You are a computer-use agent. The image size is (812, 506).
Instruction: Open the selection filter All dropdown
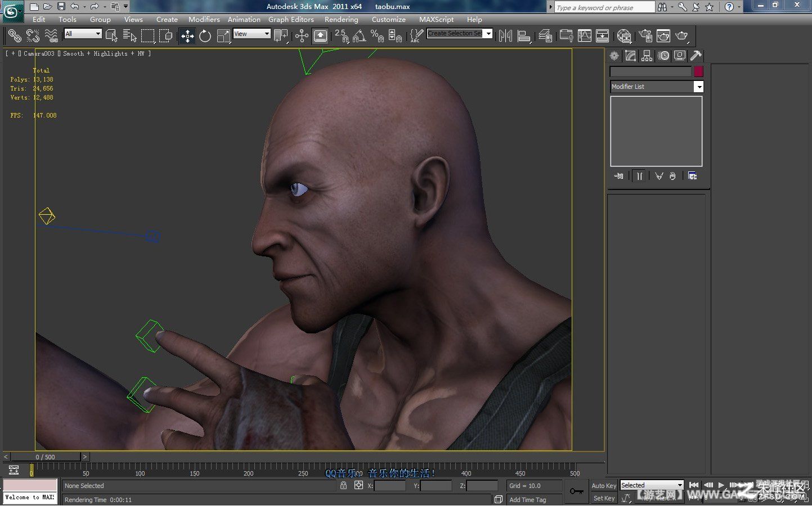coord(83,34)
